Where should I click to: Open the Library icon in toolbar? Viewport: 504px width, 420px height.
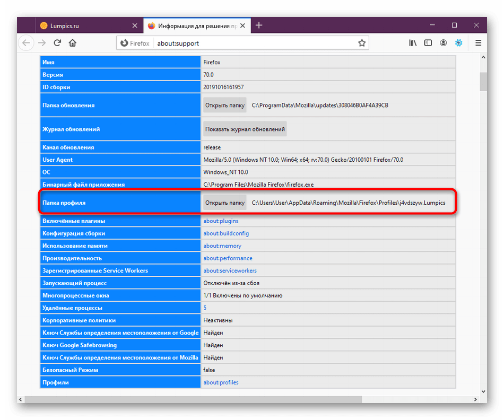point(413,43)
